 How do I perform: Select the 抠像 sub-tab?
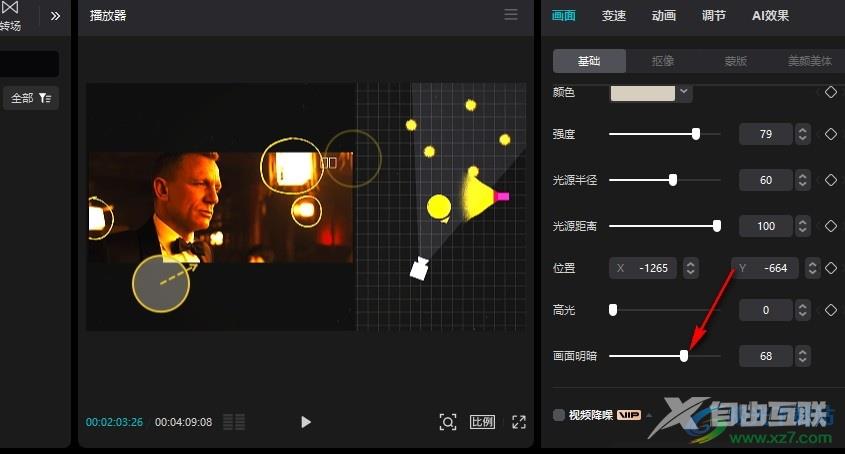tap(663, 61)
